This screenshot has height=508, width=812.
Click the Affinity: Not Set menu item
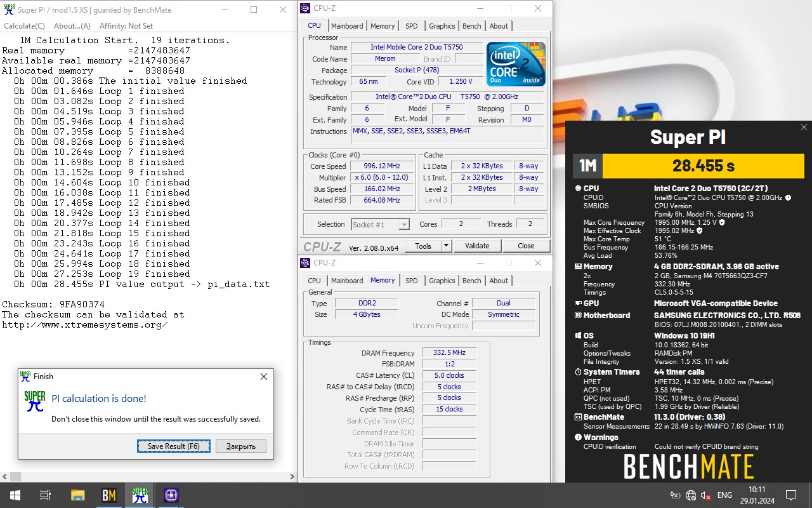(126, 26)
